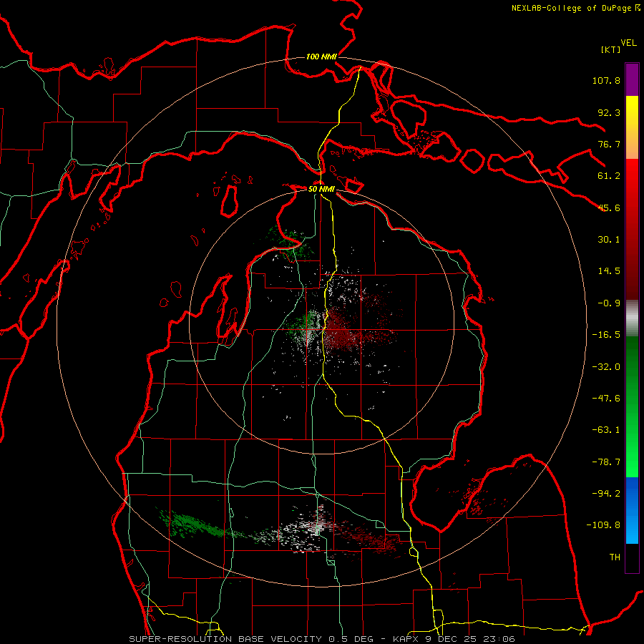
Task: Click the KAPX station identifier in caption
Action: 406,639
